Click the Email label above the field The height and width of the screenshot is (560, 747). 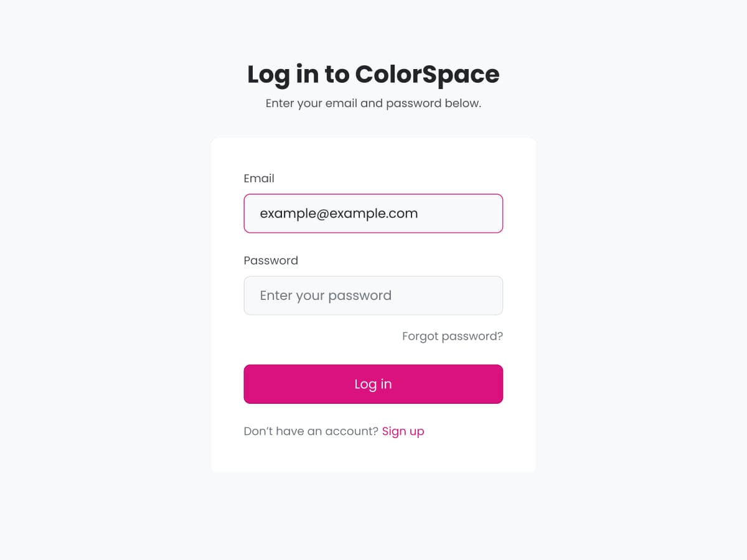(x=259, y=179)
